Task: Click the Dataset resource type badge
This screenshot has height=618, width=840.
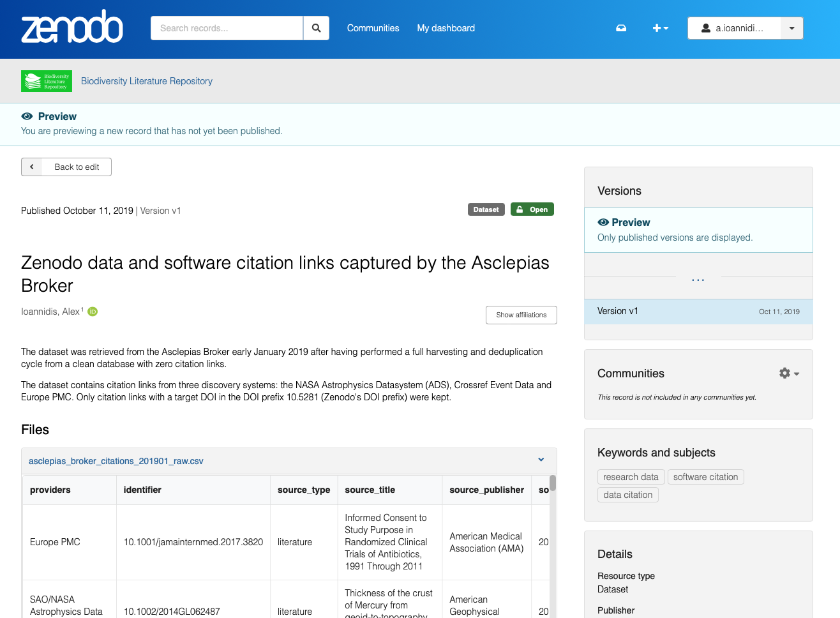Action: pos(486,209)
